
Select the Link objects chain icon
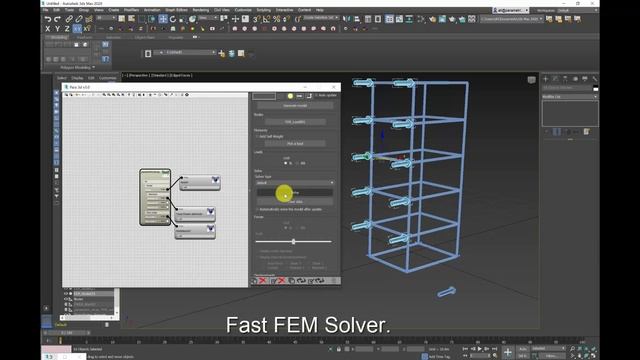click(x=69, y=19)
